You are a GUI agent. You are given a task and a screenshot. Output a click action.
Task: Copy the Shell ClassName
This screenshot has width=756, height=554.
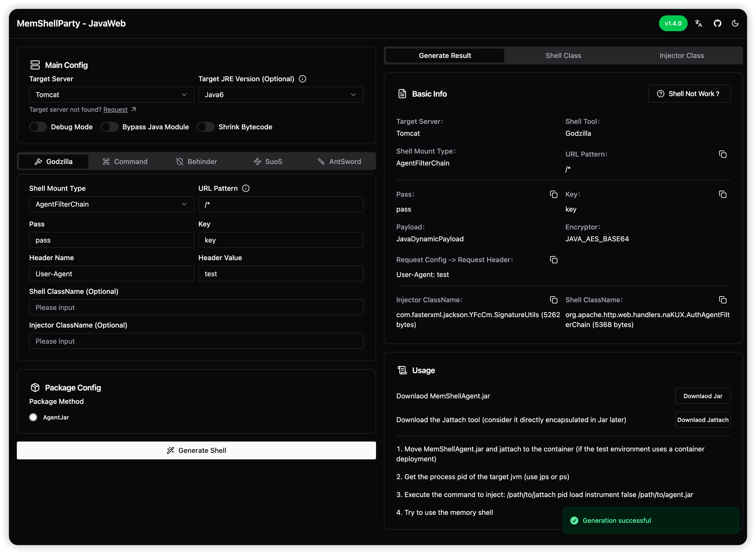pyautogui.click(x=723, y=300)
